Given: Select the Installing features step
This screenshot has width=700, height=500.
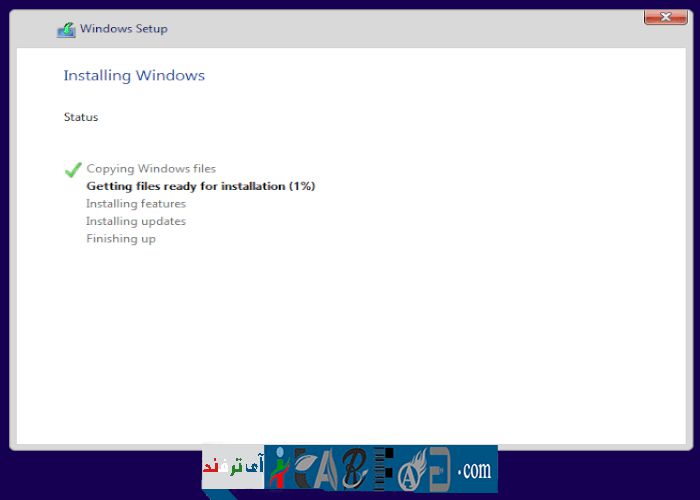Looking at the screenshot, I should coord(136,204).
